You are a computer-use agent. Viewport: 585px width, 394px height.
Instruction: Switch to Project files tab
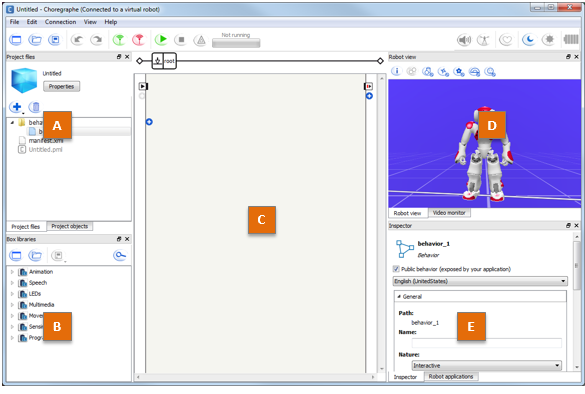coord(26,226)
